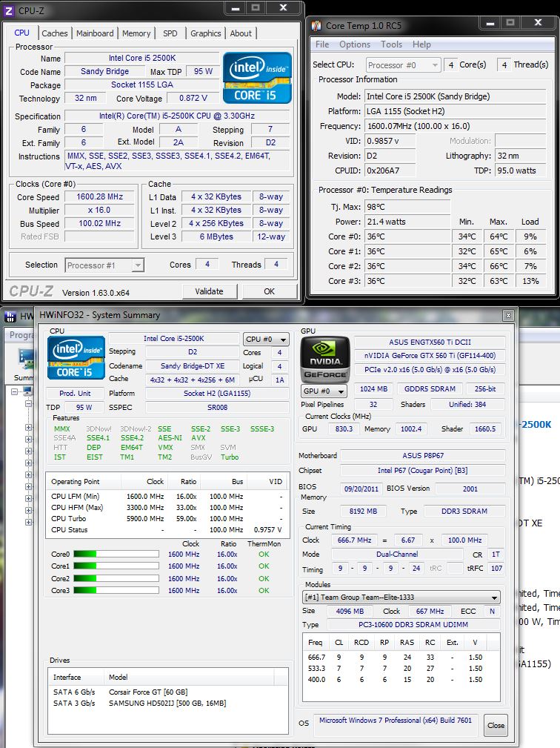Image resolution: width=560 pixels, height=748 pixels.
Task: Click the 'CPU Turbo' operating point row
Action: tap(167, 518)
